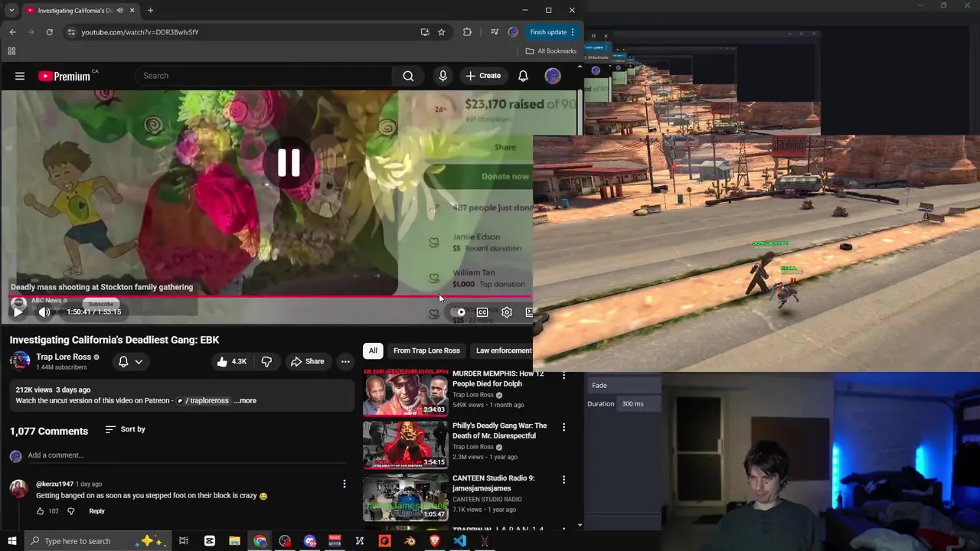Open Task View on the taskbar
The height and width of the screenshot is (551, 980).
(184, 541)
